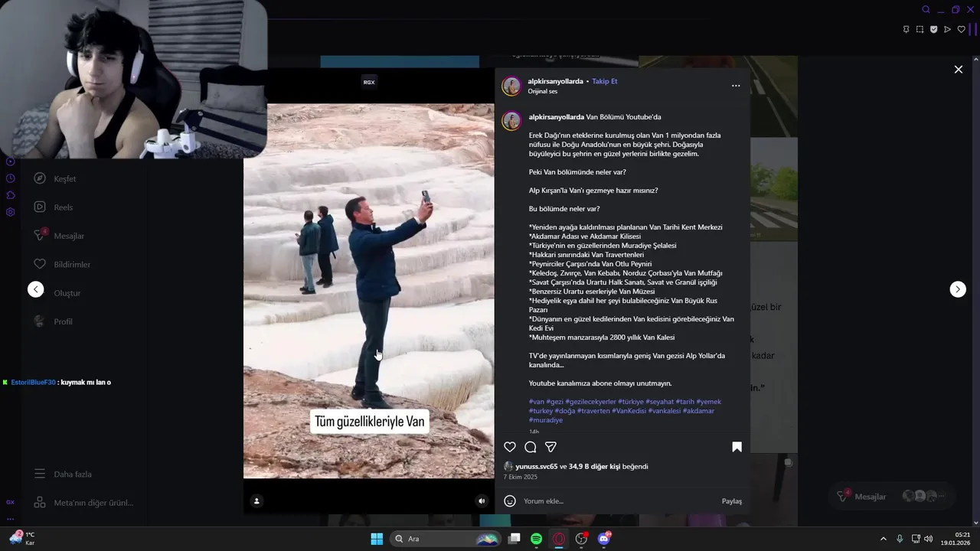The width and height of the screenshot is (980, 551).
Task: Open the Windows Start menu
Action: click(377, 539)
